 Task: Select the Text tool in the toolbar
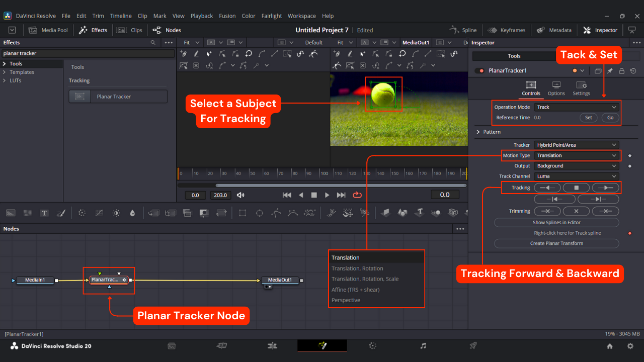pyautogui.click(x=44, y=213)
